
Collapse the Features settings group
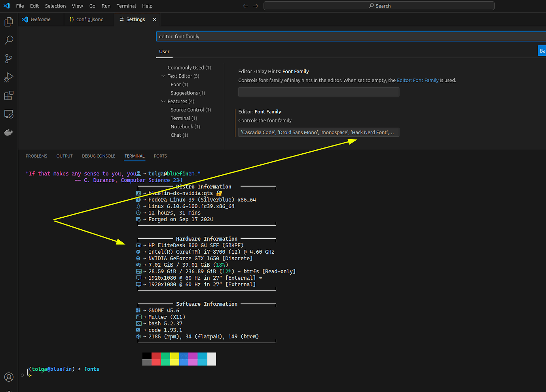[163, 102]
